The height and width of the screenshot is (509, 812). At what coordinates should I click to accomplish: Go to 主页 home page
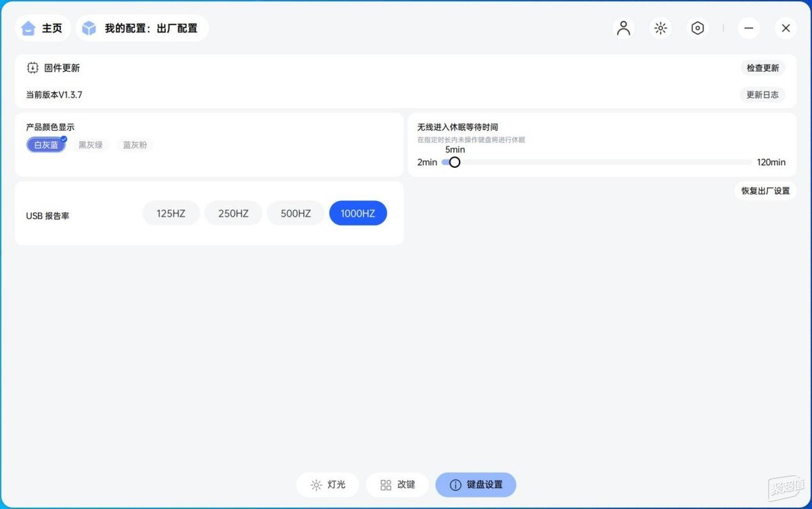click(x=43, y=28)
